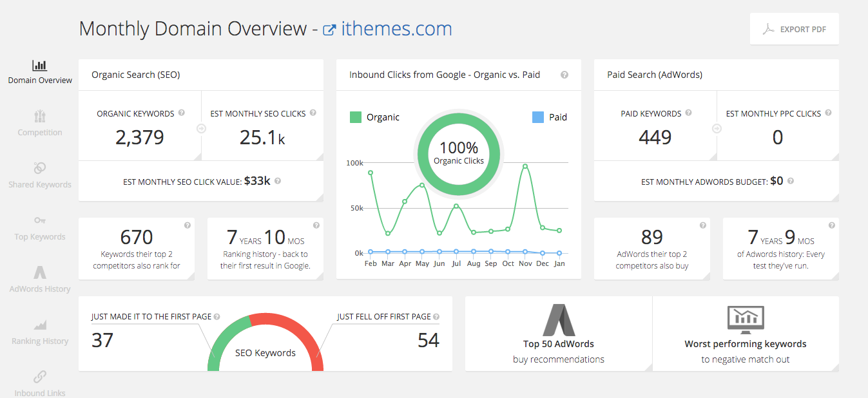The height and width of the screenshot is (398, 868).
Task: Open the Inbound Links chain icon
Action: click(x=40, y=376)
